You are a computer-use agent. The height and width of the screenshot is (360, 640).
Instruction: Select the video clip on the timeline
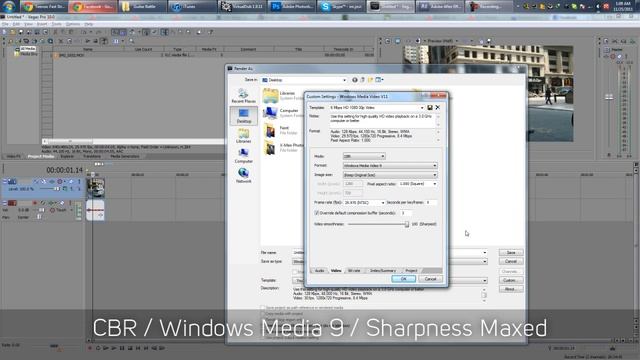click(x=96, y=188)
